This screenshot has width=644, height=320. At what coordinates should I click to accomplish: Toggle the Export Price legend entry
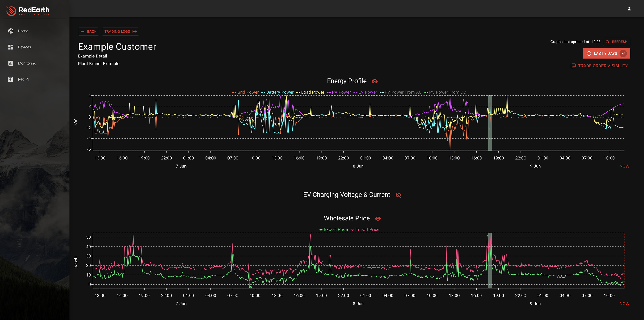click(x=334, y=229)
